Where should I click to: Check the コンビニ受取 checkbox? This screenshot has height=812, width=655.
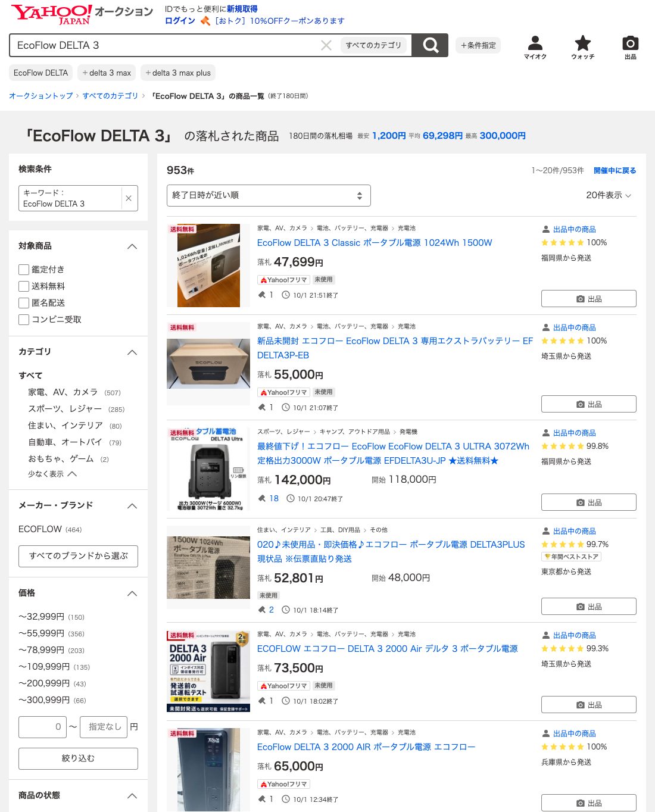click(x=24, y=320)
